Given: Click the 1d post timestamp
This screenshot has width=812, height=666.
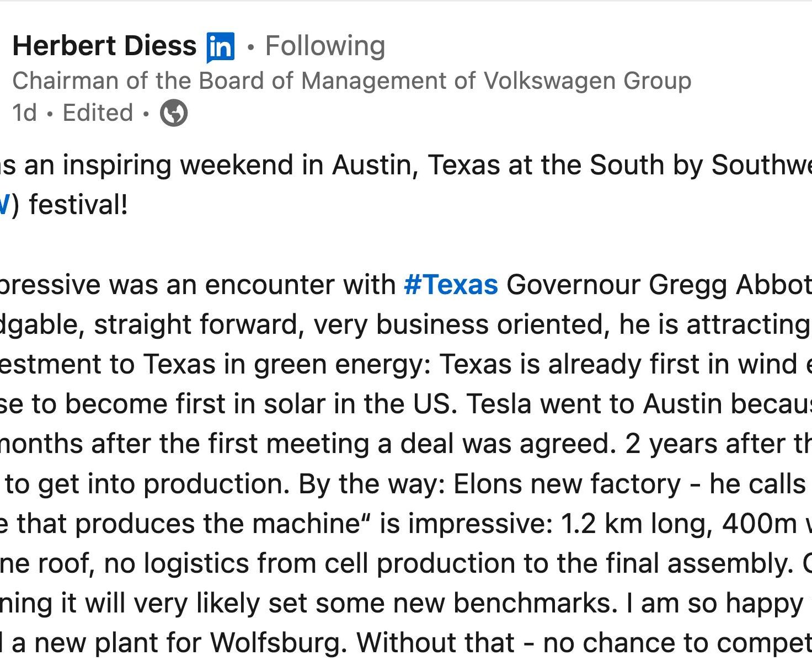Looking at the screenshot, I should pos(25,113).
